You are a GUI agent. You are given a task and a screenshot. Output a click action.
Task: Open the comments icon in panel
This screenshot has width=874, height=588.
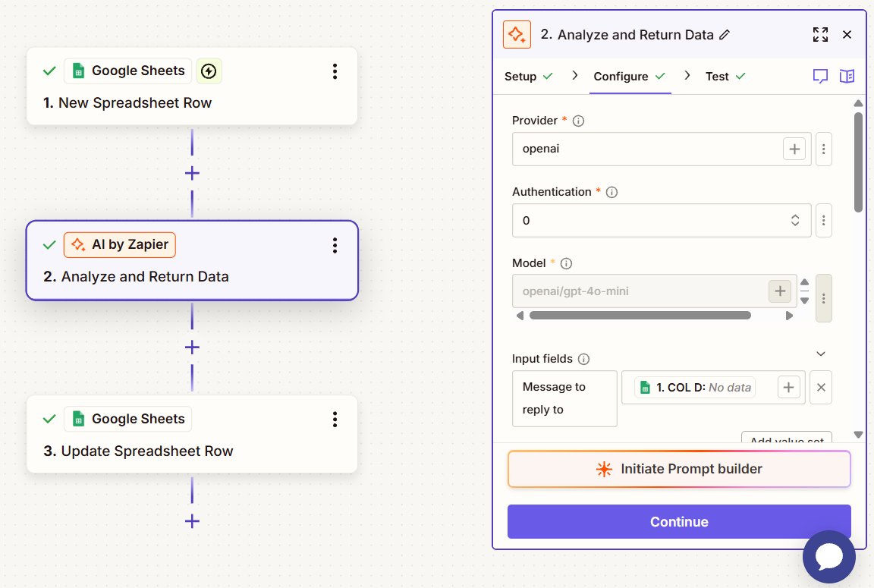tap(820, 77)
